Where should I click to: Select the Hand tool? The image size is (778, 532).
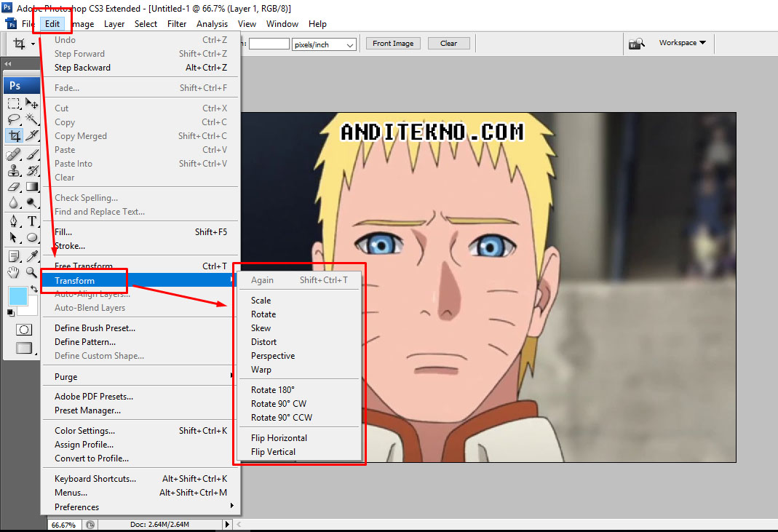[14, 272]
